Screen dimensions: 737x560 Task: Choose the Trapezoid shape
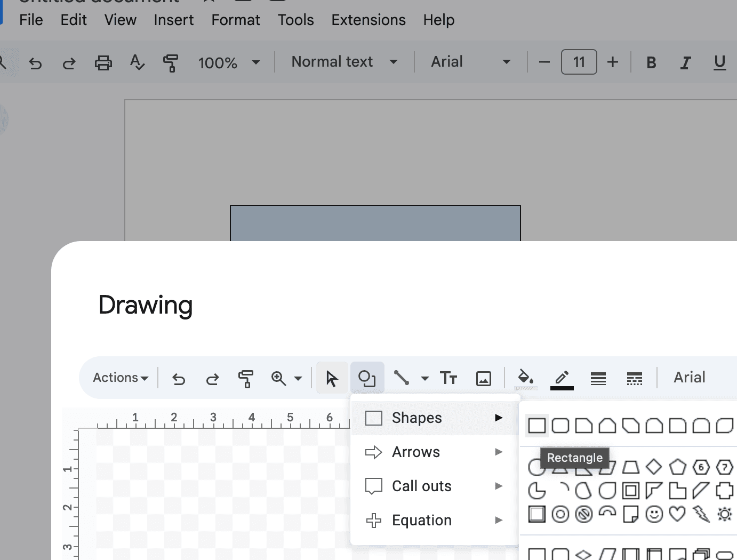tap(630, 467)
